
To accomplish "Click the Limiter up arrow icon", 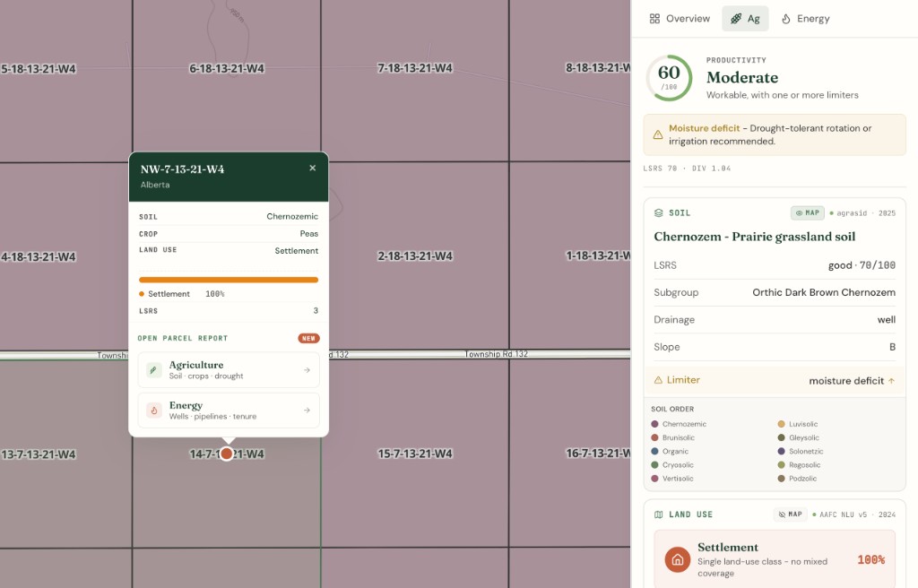I will [x=891, y=381].
